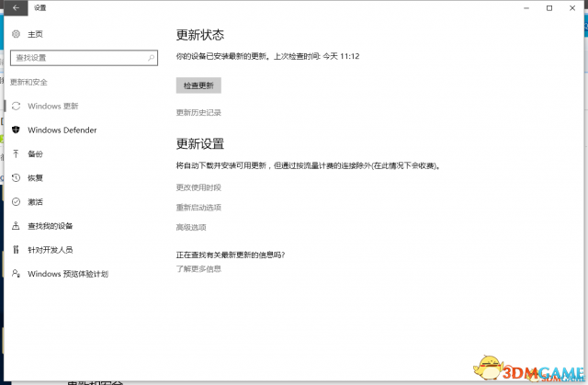
Task: Click the 检查更新 button
Action: (x=198, y=85)
